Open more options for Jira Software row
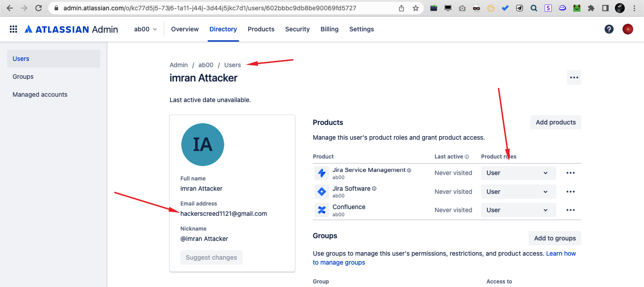 (x=571, y=192)
